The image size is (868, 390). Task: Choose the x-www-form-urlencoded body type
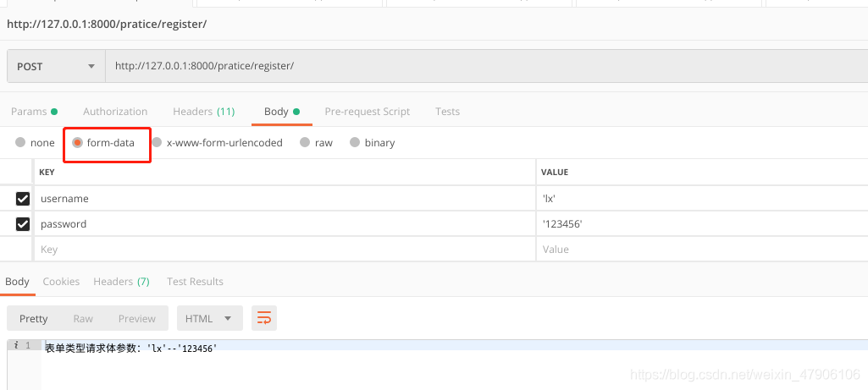(x=158, y=143)
